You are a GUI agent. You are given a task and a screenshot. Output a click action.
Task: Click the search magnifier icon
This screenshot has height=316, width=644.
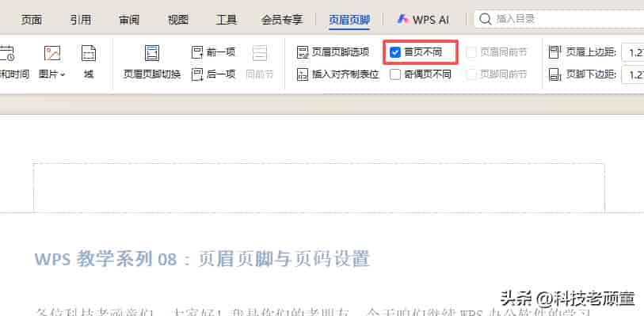click(486, 19)
